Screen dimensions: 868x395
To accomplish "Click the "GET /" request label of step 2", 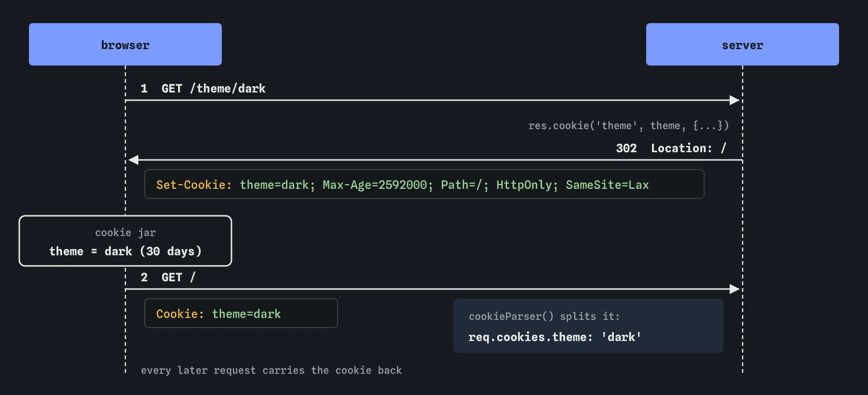I will 178,277.
